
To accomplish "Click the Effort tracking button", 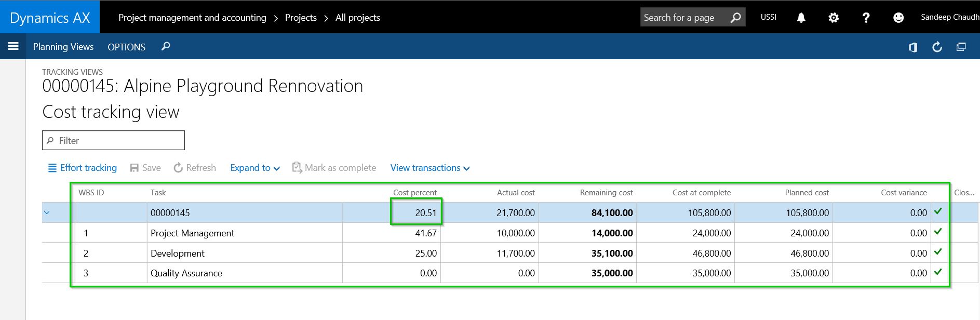I will 83,168.
